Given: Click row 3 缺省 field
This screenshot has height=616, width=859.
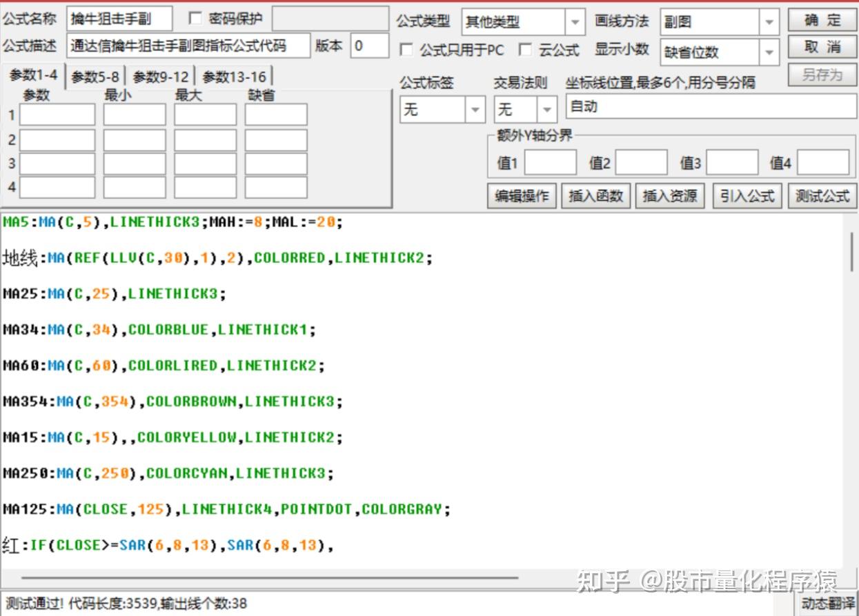Looking at the screenshot, I should tap(276, 163).
